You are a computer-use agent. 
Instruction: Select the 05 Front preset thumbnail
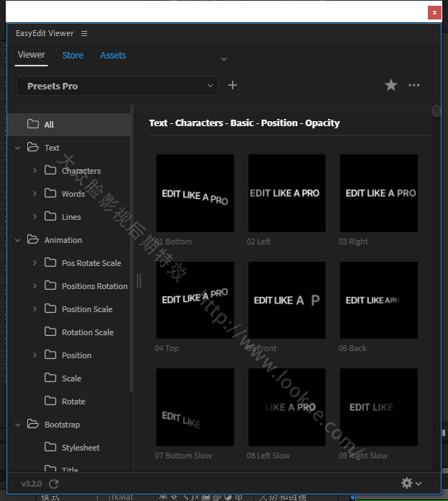coord(287,300)
